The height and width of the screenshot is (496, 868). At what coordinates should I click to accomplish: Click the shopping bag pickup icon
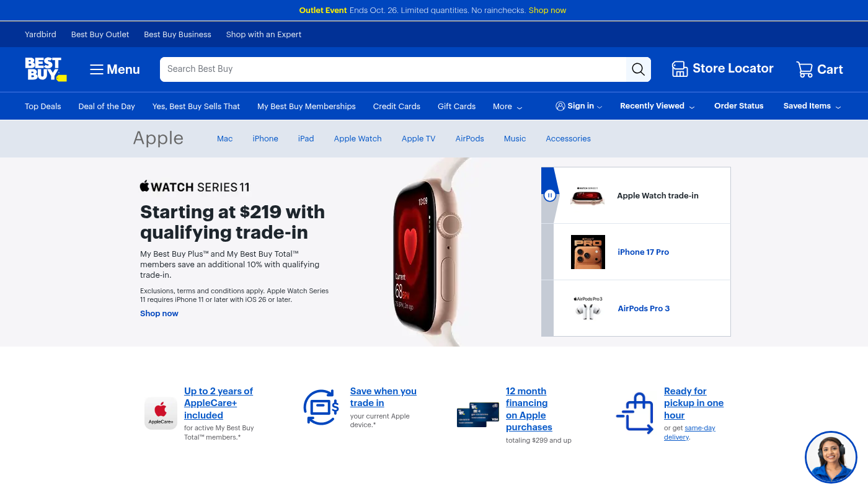(635, 413)
